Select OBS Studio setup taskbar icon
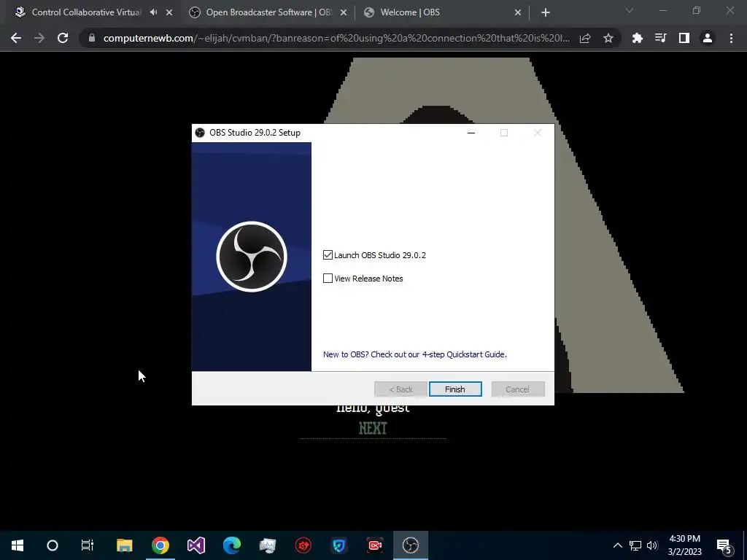747x560 pixels. point(411,545)
